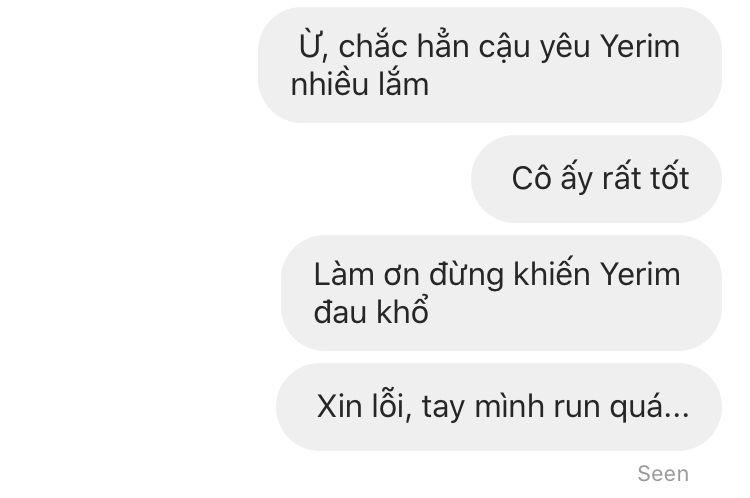Click 'Cô ấy' at the start of the second bubble
Image resolution: width=750 pixels, height=498 pixels.
click(x=552, y=178)
